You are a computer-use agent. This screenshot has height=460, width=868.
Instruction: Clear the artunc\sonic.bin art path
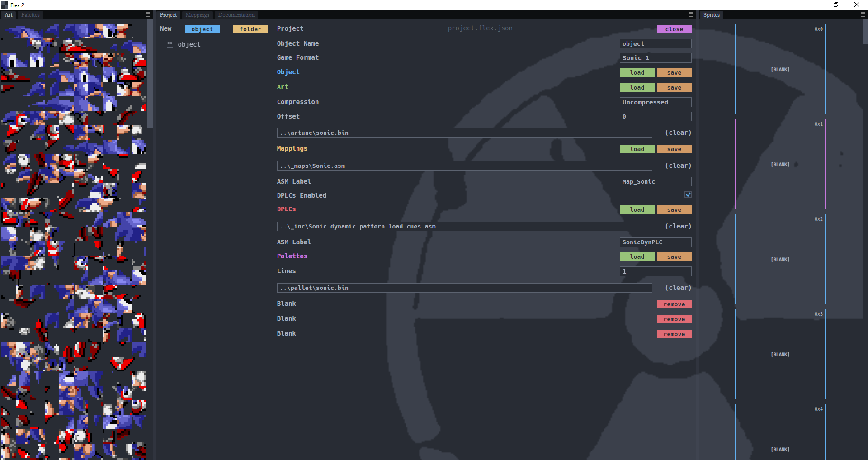pyautogui.click(x=678, y=133)
